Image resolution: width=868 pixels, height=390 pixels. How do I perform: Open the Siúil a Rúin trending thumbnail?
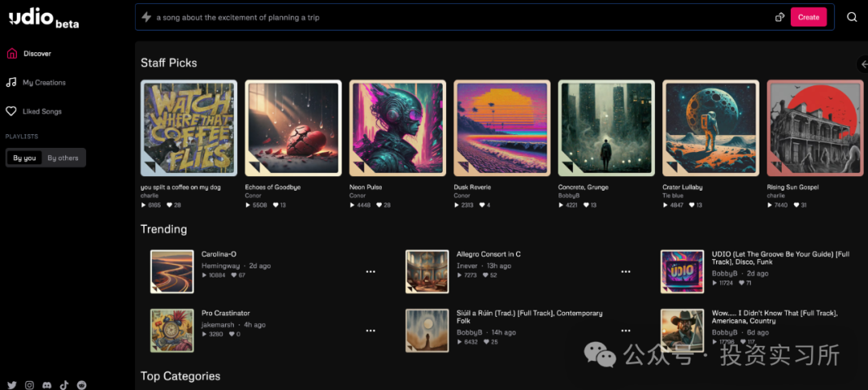[427, 330]
